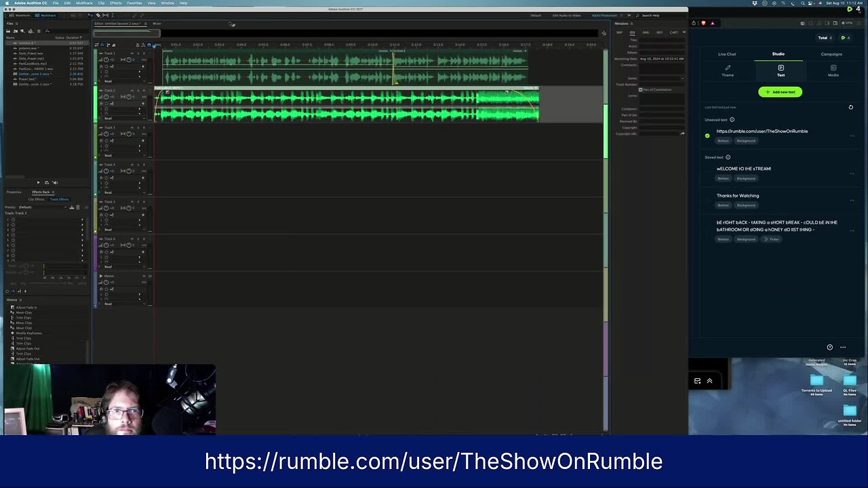
Task: Mute Track 3 with its M button
Action: point(132,127)
